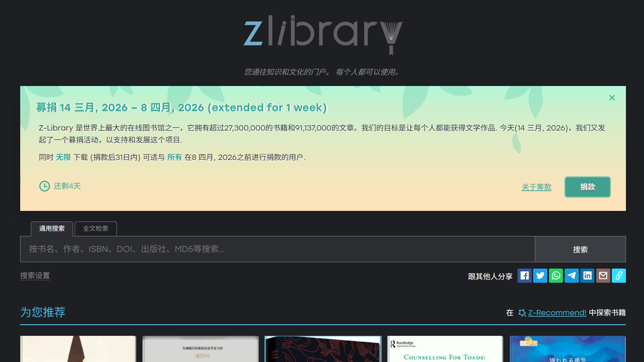
Task: Click the 捐款 donate button
Action: pyautogui.click(x=587, y=187)
